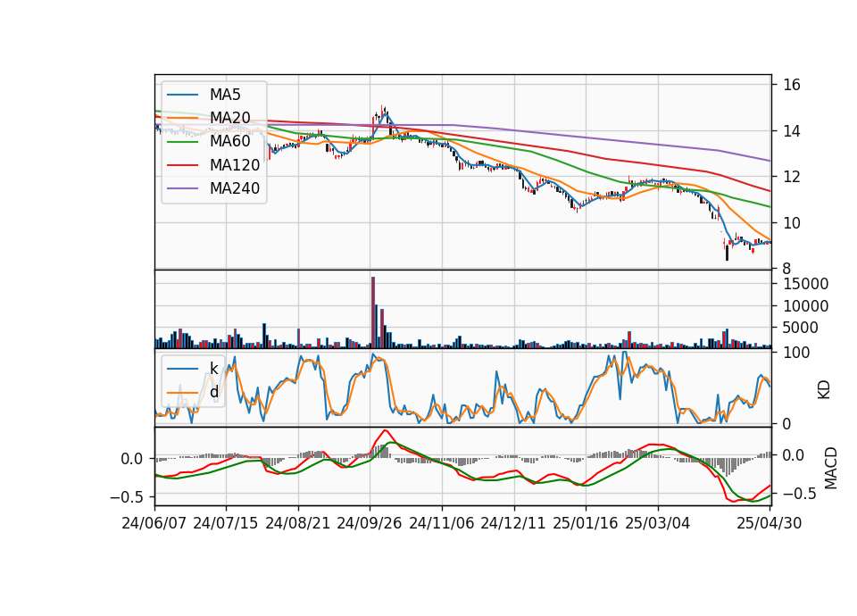Click the lowest candlestick near price 8.5
Image resolution: width=857 pixels, height=616 pixels.
(727, 253)
